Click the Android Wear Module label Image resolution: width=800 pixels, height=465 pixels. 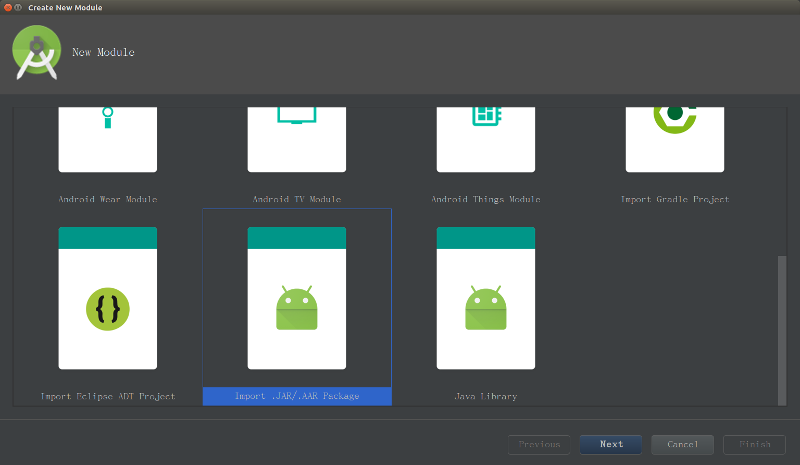click(x=108, y=199)
